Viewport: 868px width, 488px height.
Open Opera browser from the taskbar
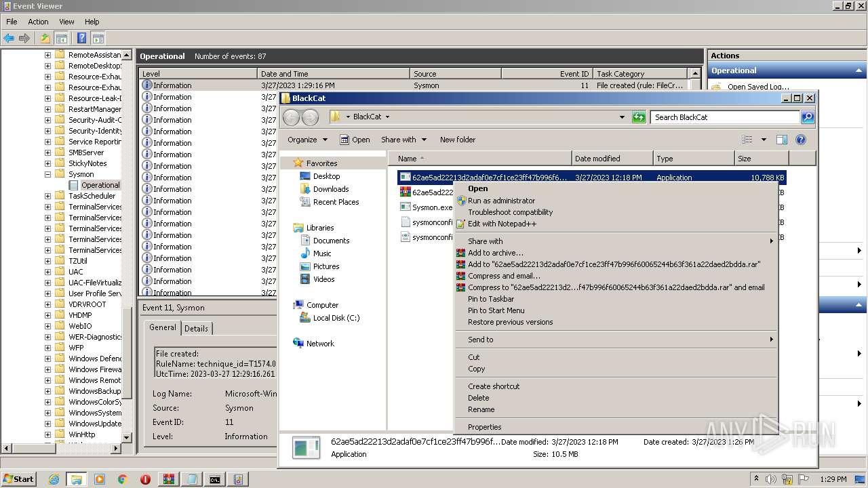(x=145, y=479)
